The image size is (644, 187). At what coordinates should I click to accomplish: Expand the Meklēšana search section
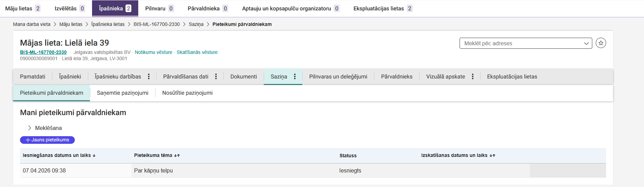tap(45, 128)
